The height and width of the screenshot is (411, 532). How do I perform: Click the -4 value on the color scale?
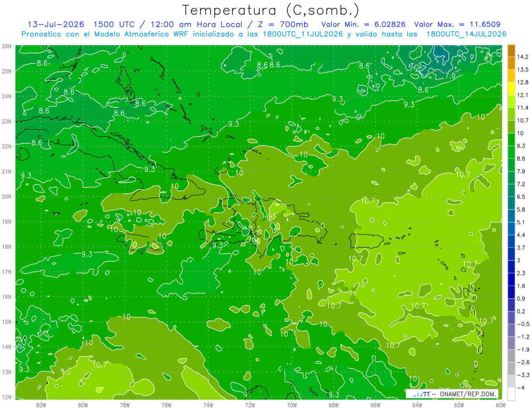(520, 388)
